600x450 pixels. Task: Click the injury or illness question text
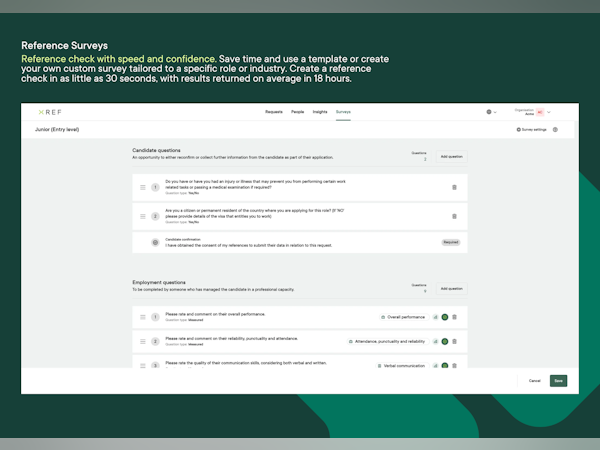click(255, 184)
